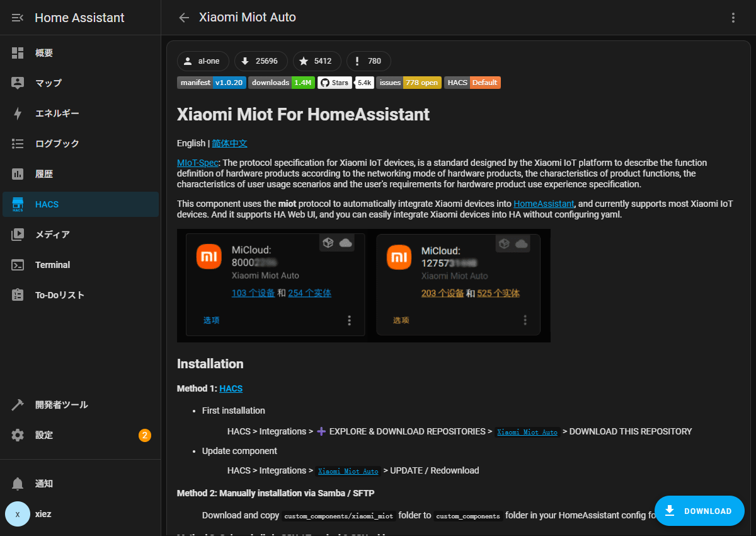Open the 概要 overview icon
The width and height of the screenshot is (756, 536).
click(x=18, y=53)
